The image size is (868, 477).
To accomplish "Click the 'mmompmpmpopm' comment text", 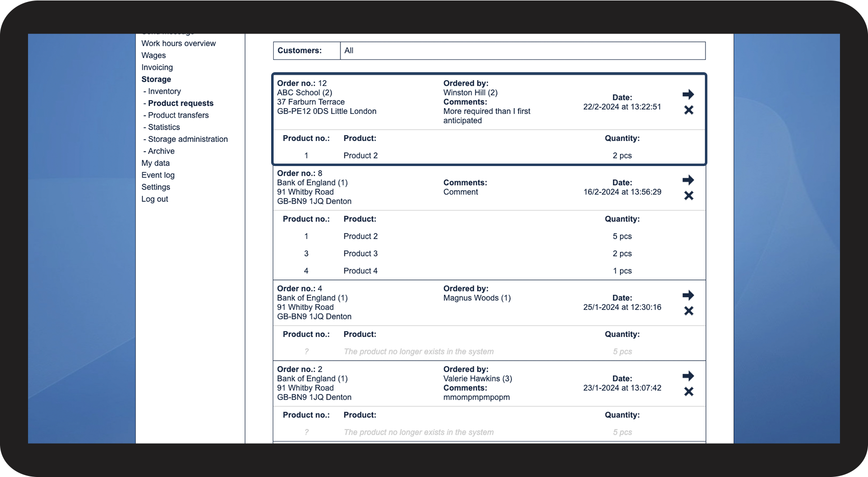I will click(476, 397).
